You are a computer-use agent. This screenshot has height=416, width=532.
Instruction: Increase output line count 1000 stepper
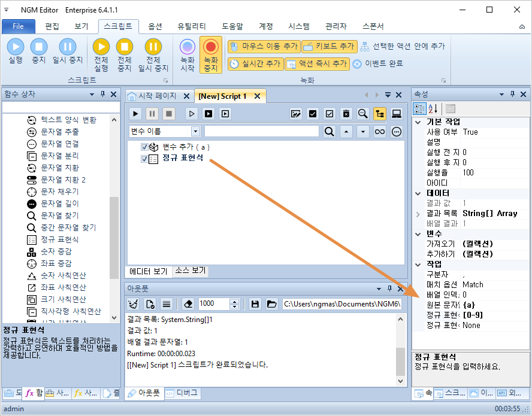[234, 302]
